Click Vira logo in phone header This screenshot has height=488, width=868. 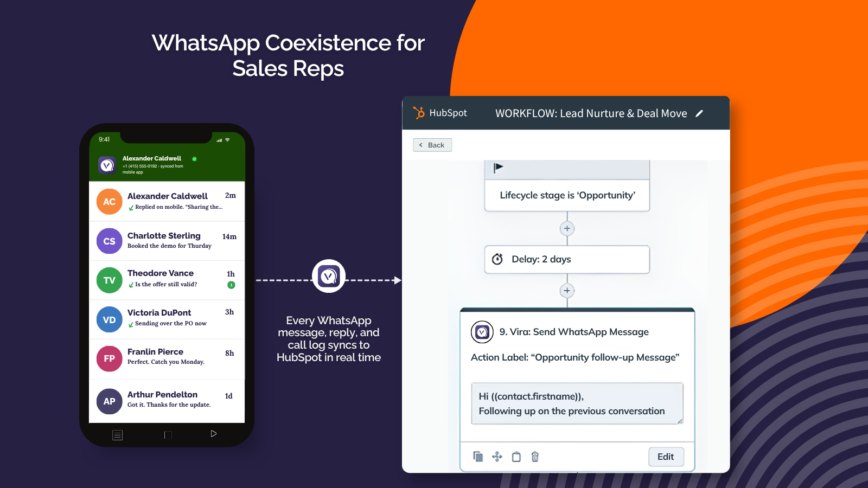pos(107,165)
